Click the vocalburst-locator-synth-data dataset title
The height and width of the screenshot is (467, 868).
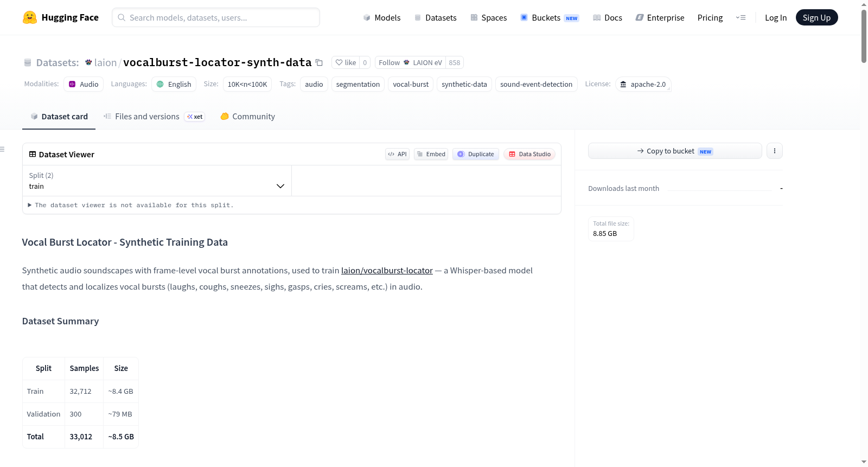tap(218, 62)
